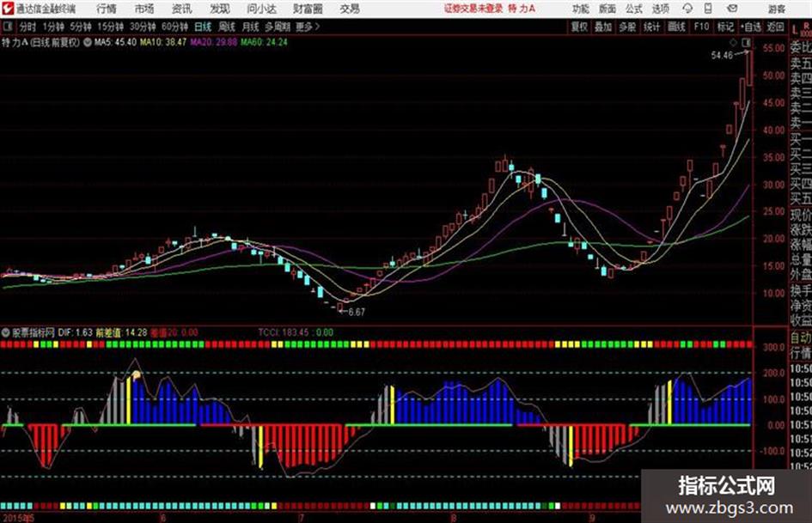
Task: Click the 返回 back button
Action: (775, 27)
